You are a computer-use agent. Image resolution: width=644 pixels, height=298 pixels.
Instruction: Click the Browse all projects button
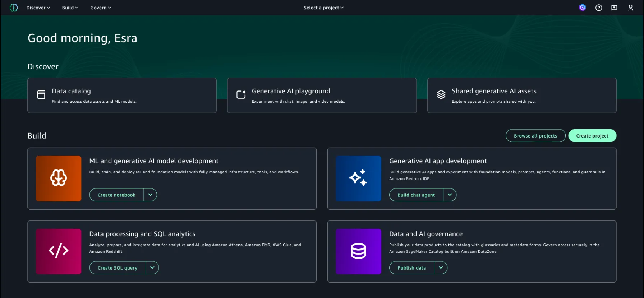tap(535, 136)
